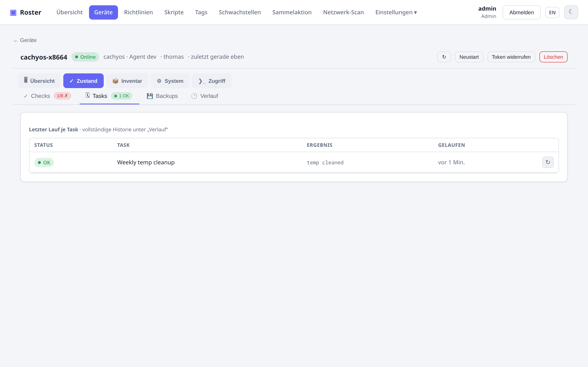Re-run the Weekly temp cleanup task
The width and height of the screenshot is (588, 367).
548,162
